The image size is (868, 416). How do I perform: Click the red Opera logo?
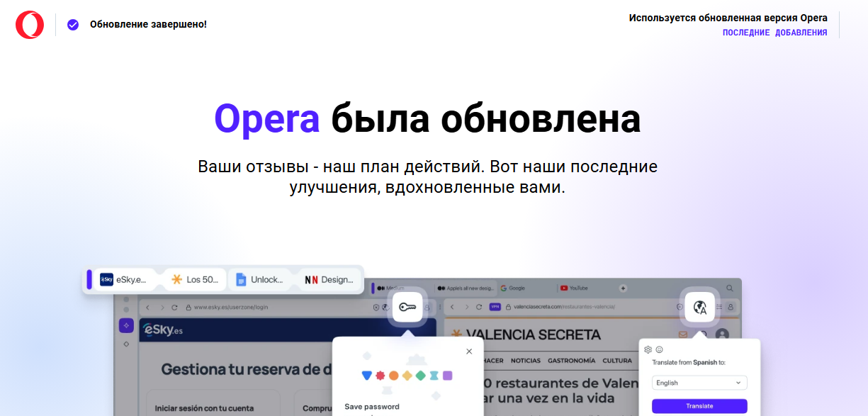[x=30, y=25]
